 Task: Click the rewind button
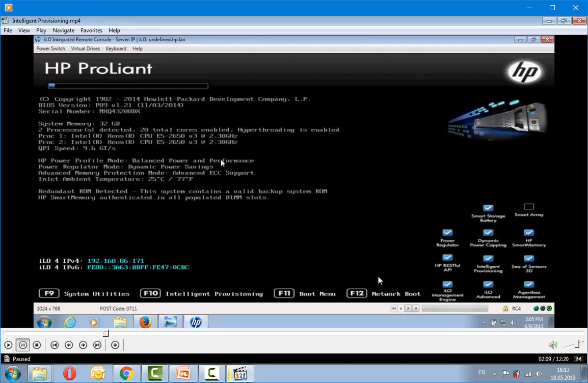pos(69,345)
